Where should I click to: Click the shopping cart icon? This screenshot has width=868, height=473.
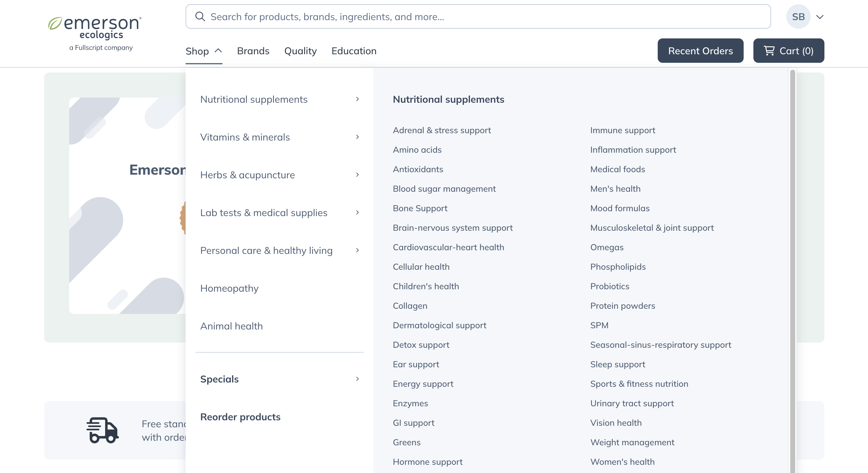pos(770,51)
